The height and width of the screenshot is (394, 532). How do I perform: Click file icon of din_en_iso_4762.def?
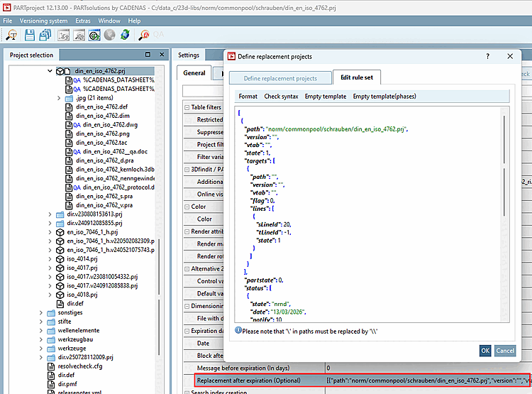tap(69, 107)
